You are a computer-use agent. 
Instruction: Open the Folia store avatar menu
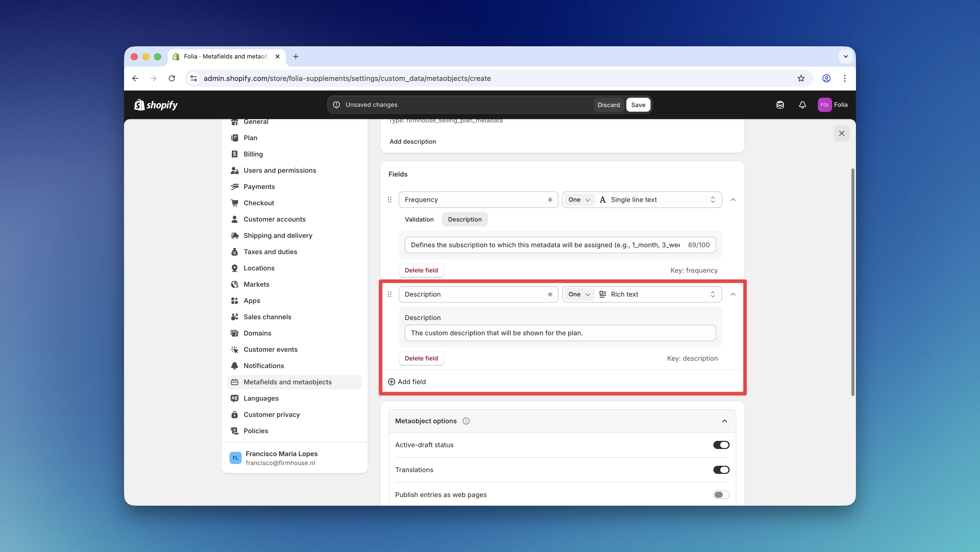[x=833, y=105]
